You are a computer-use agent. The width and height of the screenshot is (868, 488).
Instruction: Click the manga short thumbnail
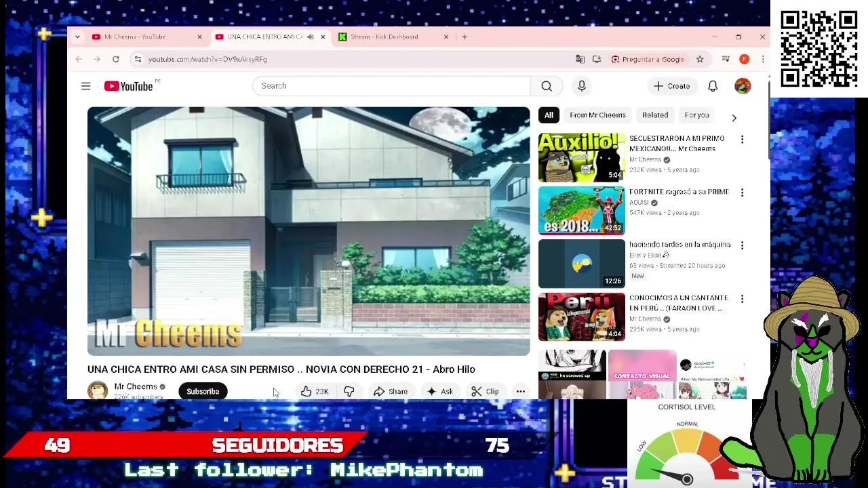point(572,374)
